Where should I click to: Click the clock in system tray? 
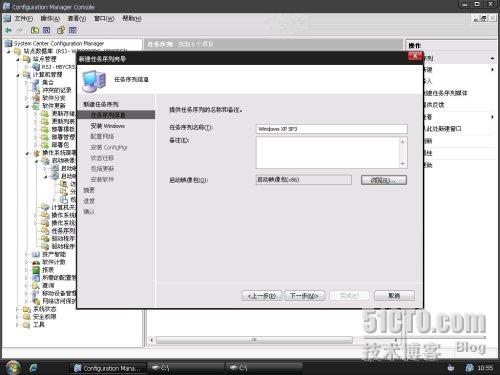[485, 368]
